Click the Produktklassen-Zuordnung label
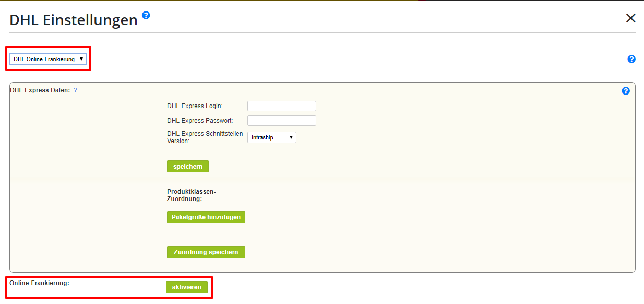 (x=192, y=195)
